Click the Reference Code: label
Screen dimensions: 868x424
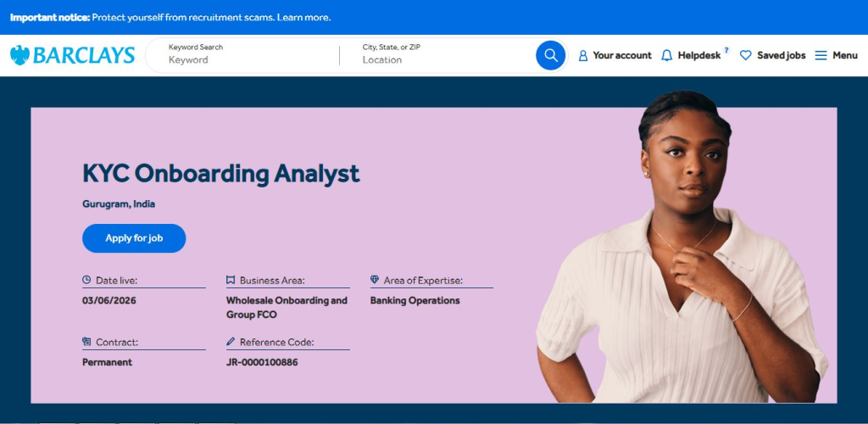pos(276,342)
